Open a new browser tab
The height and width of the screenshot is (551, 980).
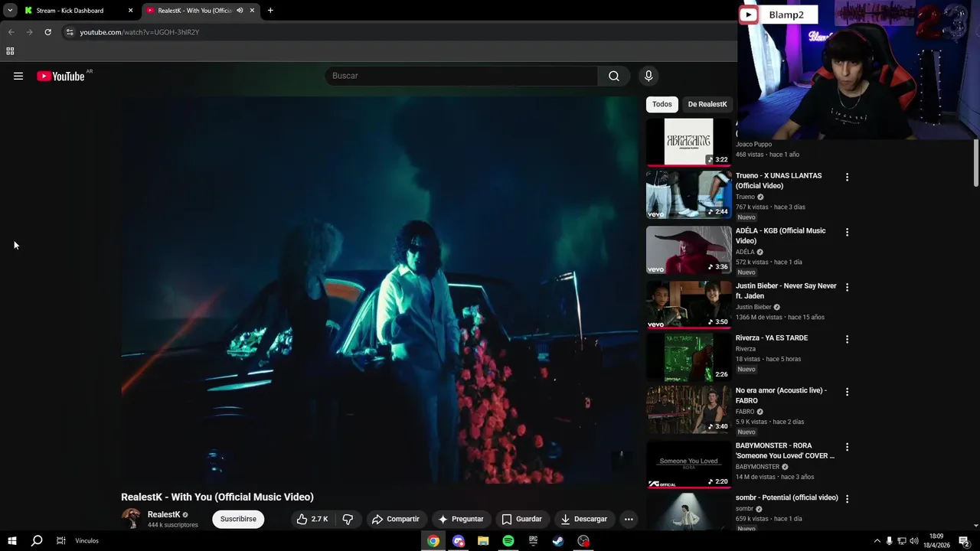[270, 11]
